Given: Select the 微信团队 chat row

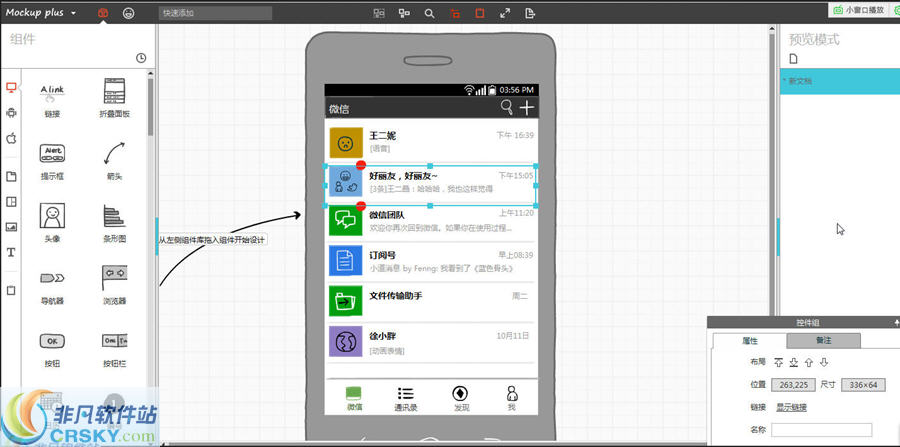Looking at the screenshot, I should [x=431, y=221].
